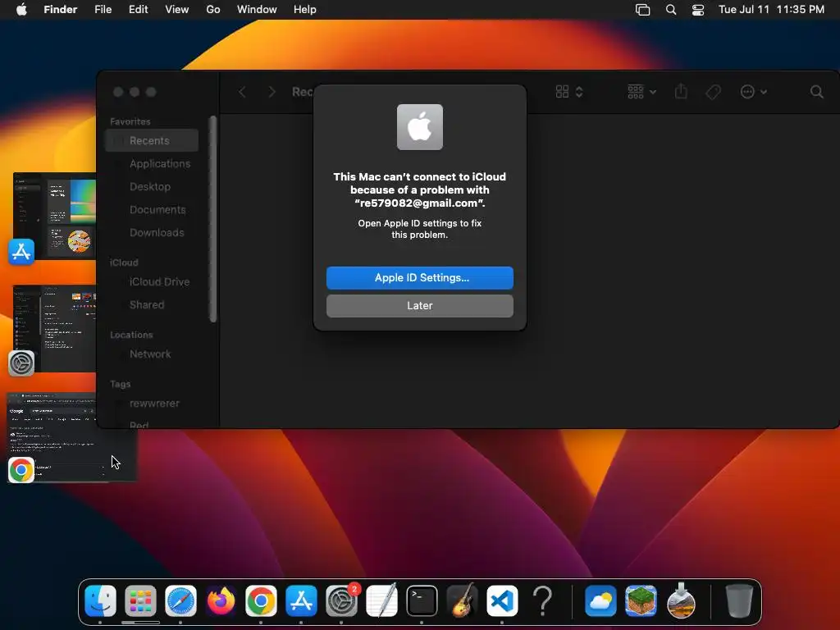Open the Help menu
The height and width of the screenshot is (630, 840).
click(x=305, y=9)
